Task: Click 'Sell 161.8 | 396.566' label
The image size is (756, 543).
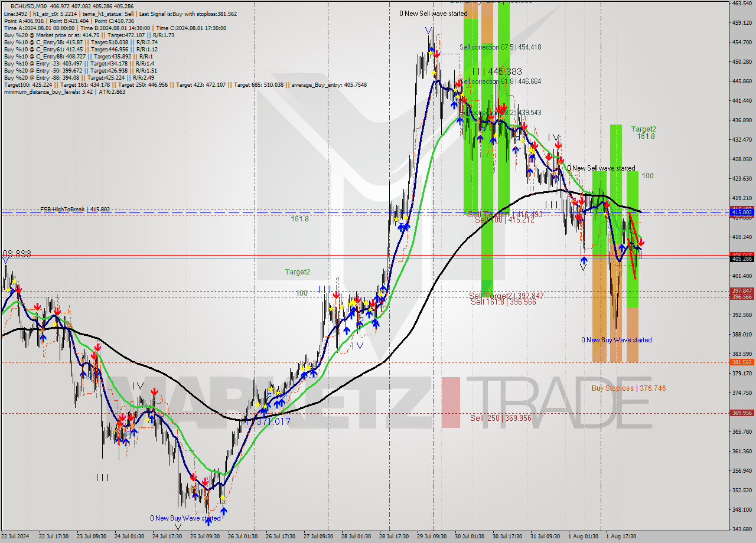Action: pyautogui.click(x=503, y=302)
